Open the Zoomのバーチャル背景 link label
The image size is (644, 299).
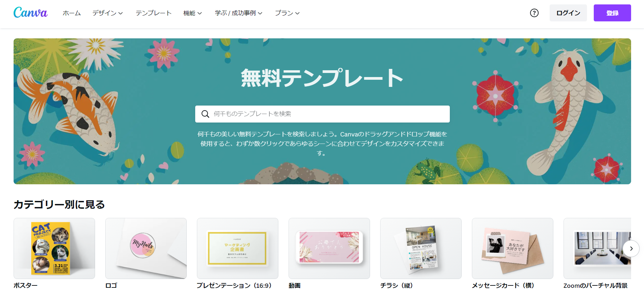coord(595,285)
